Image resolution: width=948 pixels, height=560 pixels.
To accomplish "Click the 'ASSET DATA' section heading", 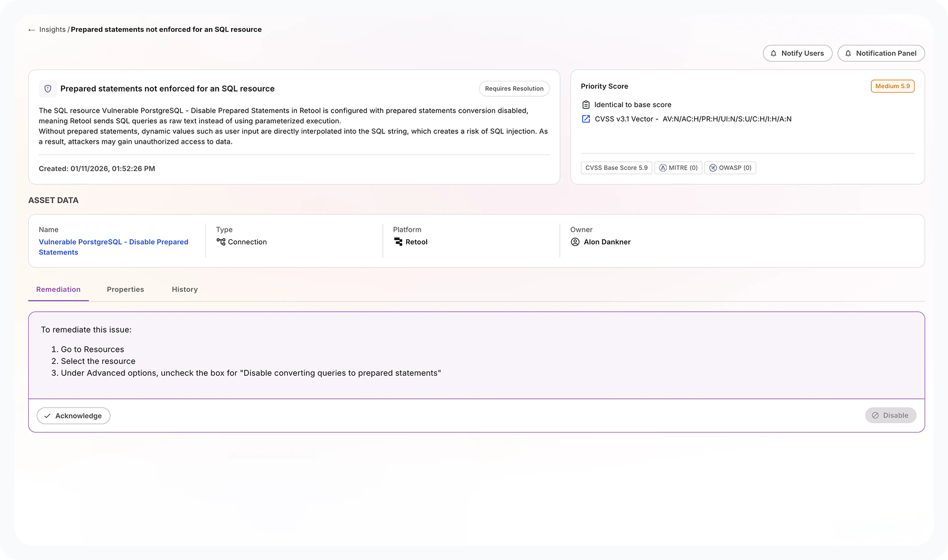I will pos(53,200).
